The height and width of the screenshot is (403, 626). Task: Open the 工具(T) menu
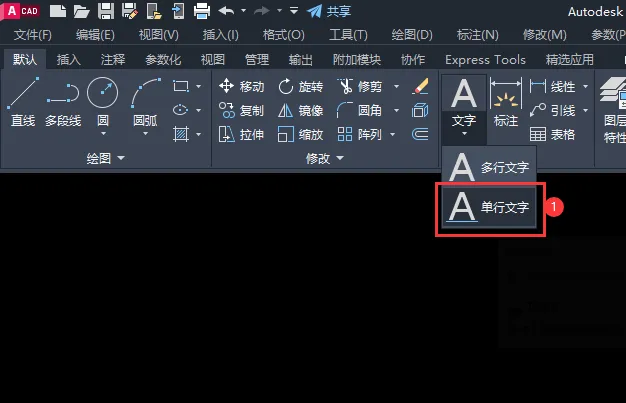(348, 35)
